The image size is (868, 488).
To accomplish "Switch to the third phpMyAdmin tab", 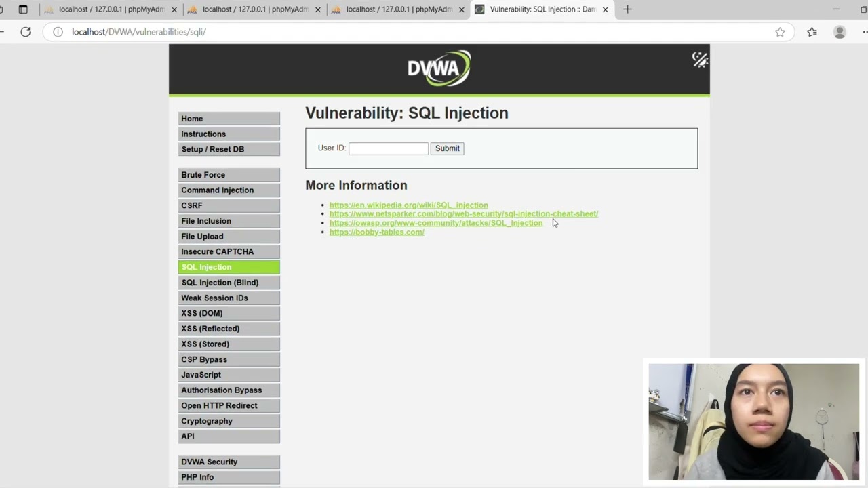I will [397, 9].
